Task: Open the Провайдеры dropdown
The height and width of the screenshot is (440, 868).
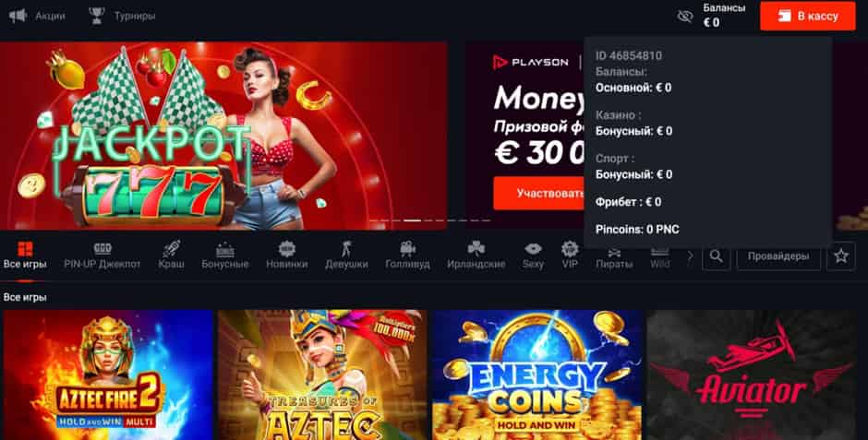Action: (x=778, y=256)
